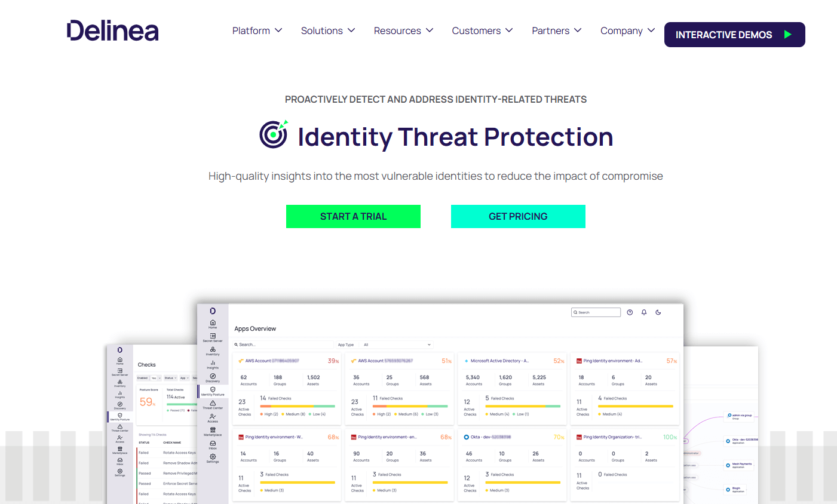This screenshot has height=504, width=837.
Task: Open the Inbox envelope icon
Action: click(x=213, y=442)
